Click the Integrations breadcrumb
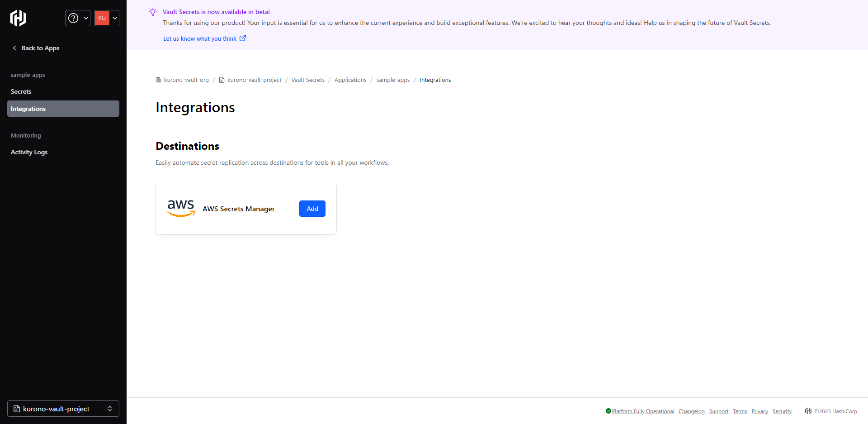 pyautogui.click(x=435, y=80)
